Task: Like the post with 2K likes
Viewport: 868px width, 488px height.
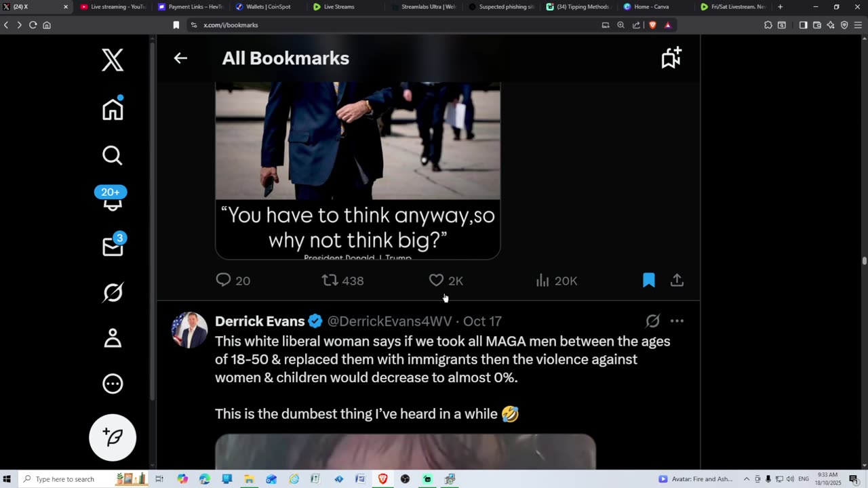Action: (446, 280)
